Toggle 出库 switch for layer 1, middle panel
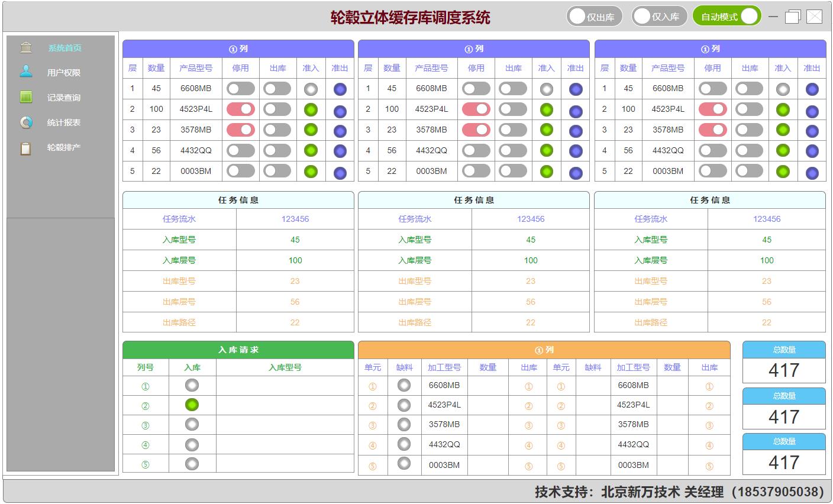Image resolution: width=833 pixels, height=504 pixels. click(513, 89)
